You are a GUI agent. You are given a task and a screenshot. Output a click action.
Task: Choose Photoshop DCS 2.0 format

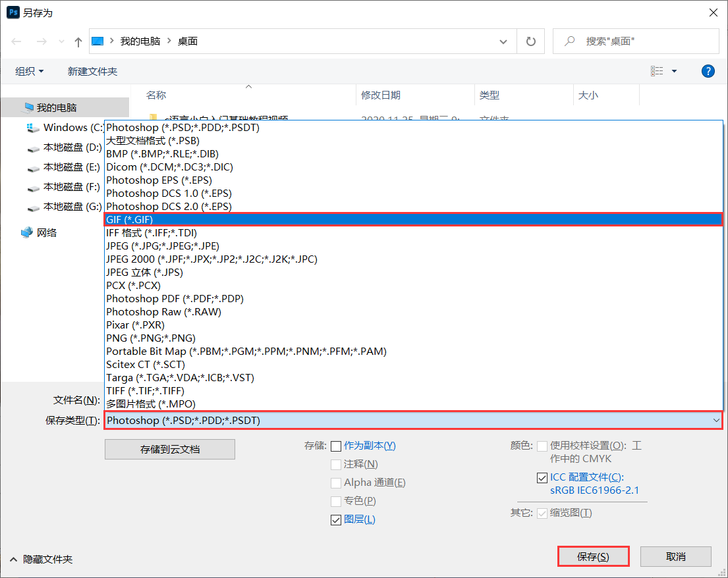(413, 207)
